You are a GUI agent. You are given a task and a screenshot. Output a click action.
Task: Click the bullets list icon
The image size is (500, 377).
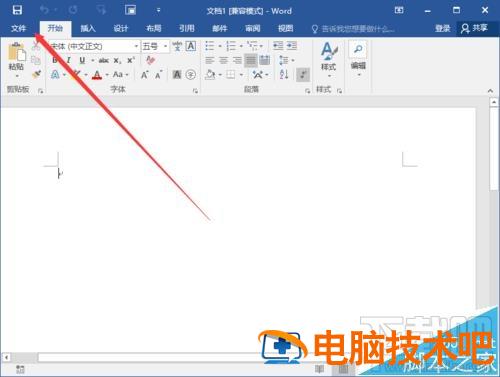tap(209, 46)
